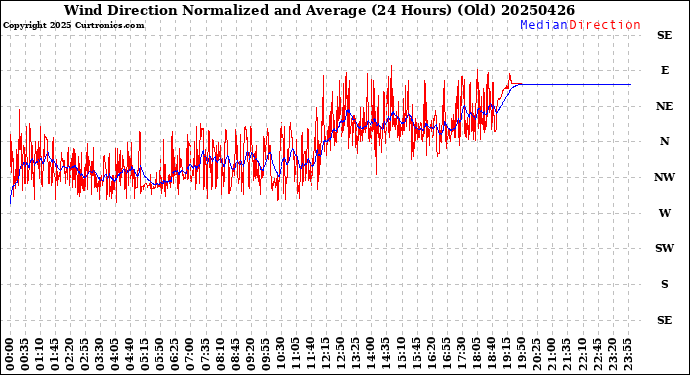Click the blue Median legend label
The height and width of the screenshot is (375, 690).
(544, 25)
